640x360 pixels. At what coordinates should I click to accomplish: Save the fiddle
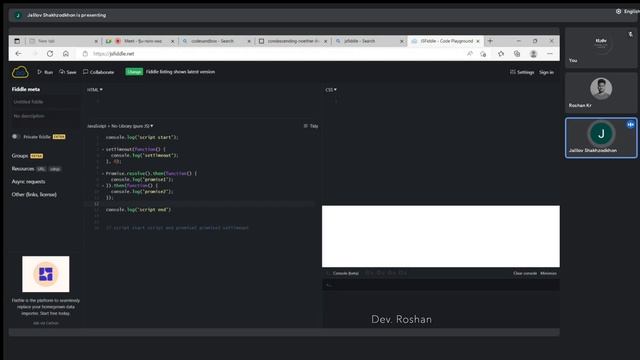(68, 72)
